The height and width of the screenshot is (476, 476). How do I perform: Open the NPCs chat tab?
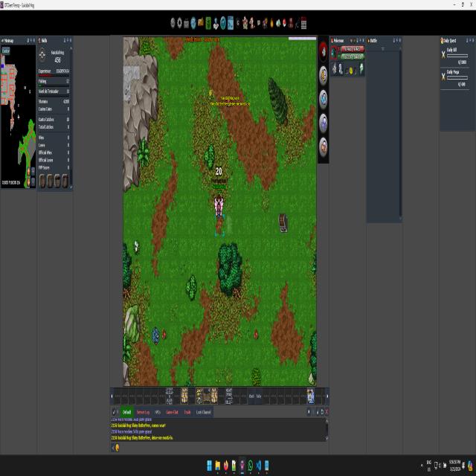click(x=158, y=412)
